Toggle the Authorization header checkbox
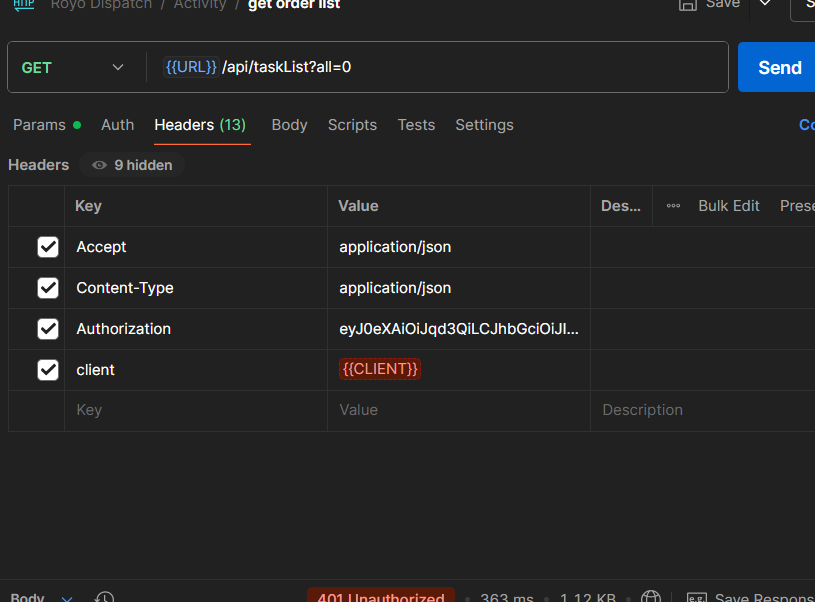Viewport: 815px width, 602px height. pyautogui.click(x=48, y=329)
